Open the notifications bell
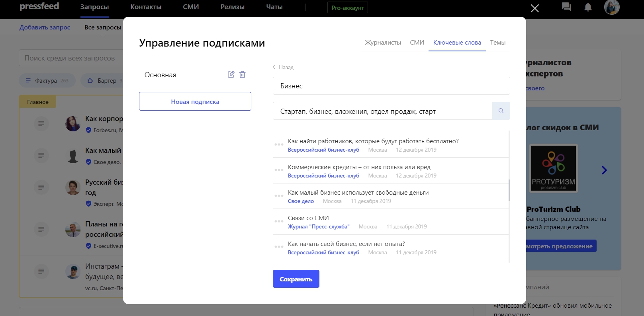This screenshot has width=644, height=316. tap(588, 7)
